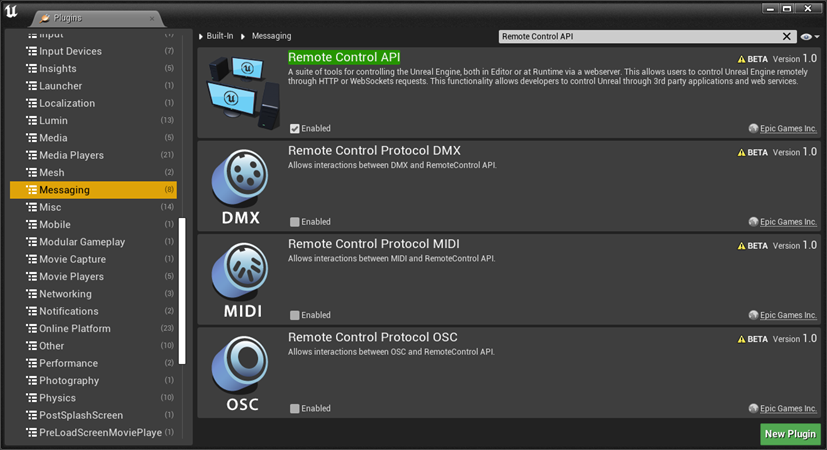
Task: Enable the Remote Control Protocol MIDI checkbox
Action: pos(294,315)
